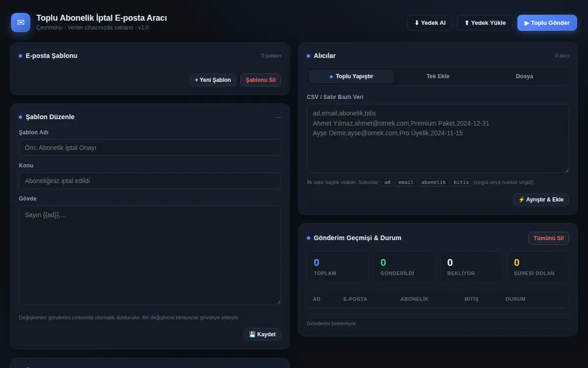Image resolution: width=588 pixels, height=368 pixels.
Task: Click the AD column header
Action: (317, 299)
